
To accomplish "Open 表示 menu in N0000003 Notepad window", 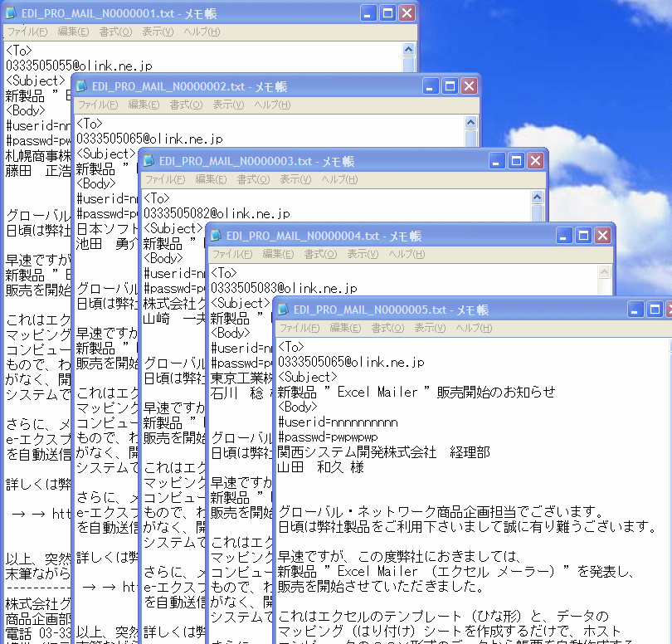I will tap(295, 179).
